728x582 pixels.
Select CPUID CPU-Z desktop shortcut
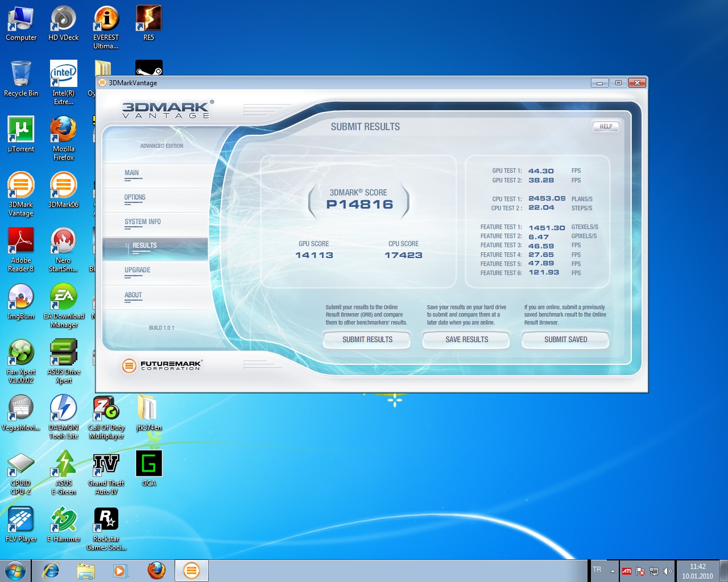(x=21, y=473)
